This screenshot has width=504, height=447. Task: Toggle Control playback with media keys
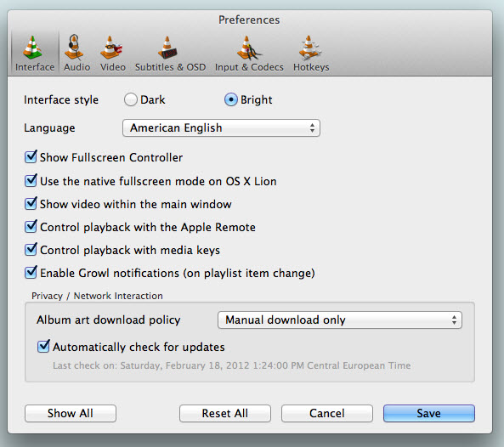pyautogui.click(x=31, y=249)
